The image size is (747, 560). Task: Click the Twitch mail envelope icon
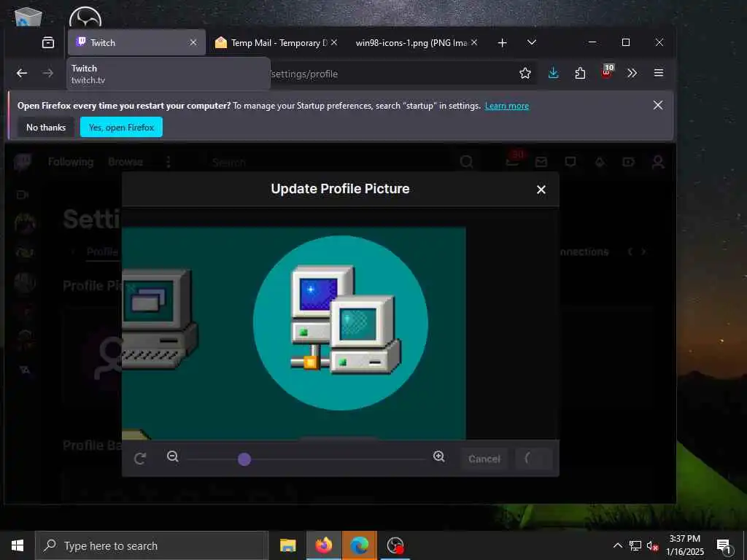coord(541,163)
